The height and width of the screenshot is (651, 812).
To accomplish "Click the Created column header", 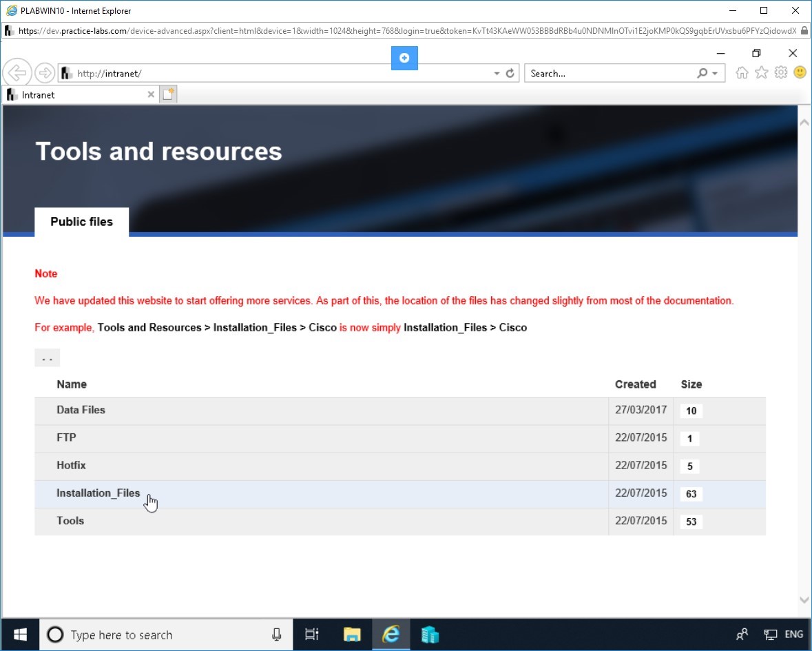I will 636,384.
